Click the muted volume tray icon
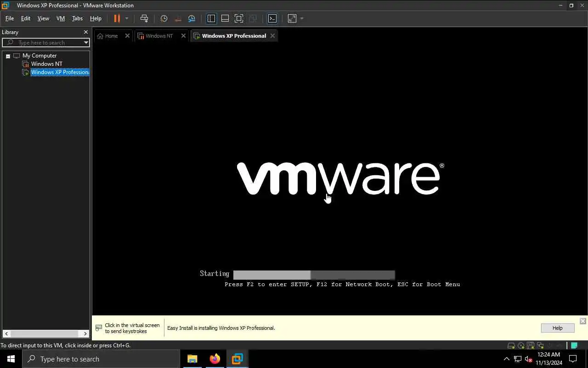The image size is (588, 368). click(x=529, y=359)
